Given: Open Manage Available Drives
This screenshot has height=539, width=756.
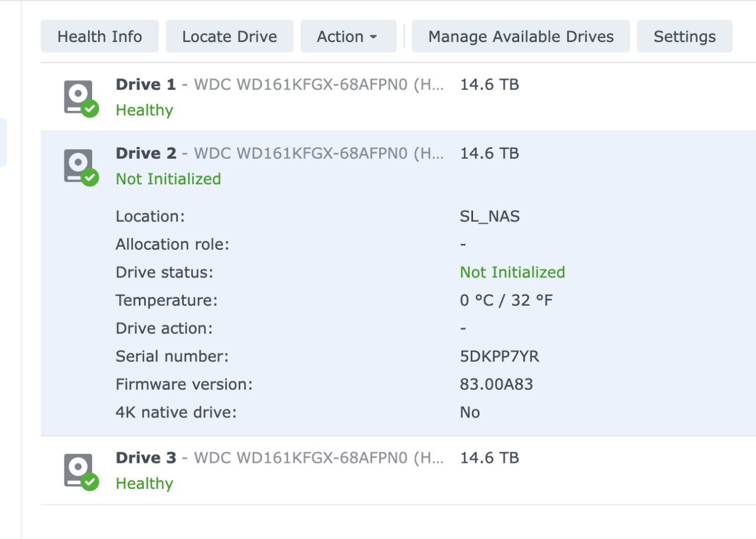Looking at the screenshot, I should [x=520, y=37].
